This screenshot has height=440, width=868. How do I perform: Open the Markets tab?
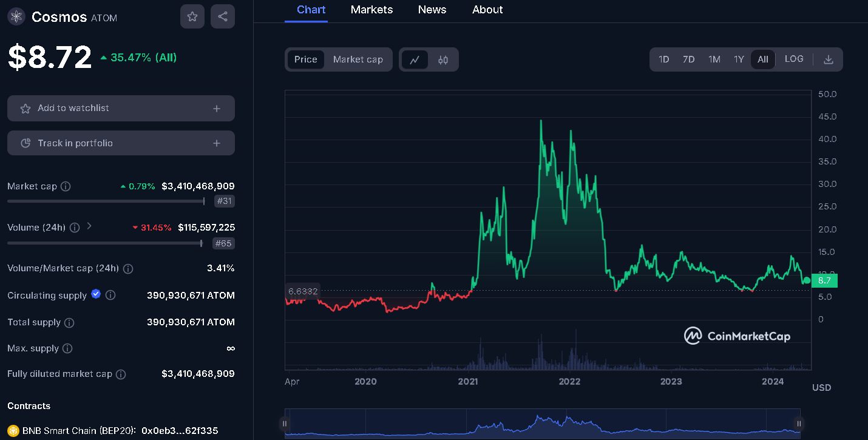click(x=372, y=10)
